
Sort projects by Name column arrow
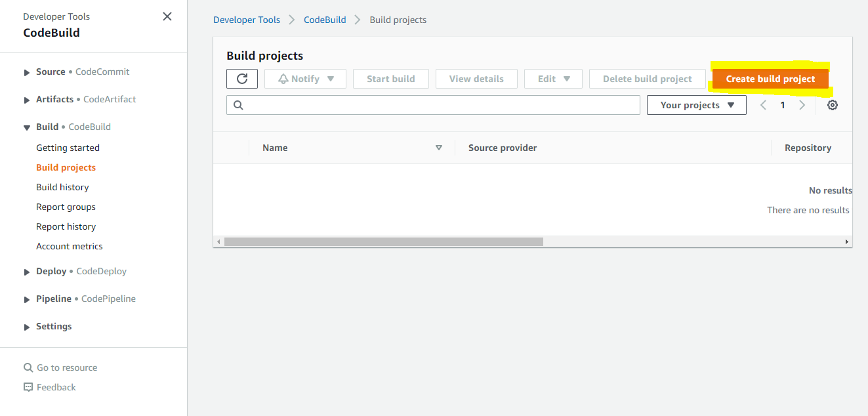point(439,148)
